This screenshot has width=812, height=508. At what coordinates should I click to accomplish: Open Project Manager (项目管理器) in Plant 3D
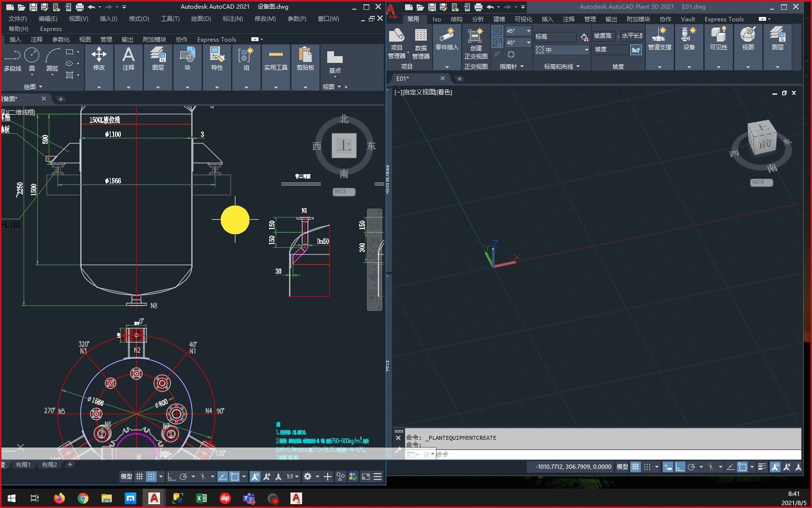397,44
